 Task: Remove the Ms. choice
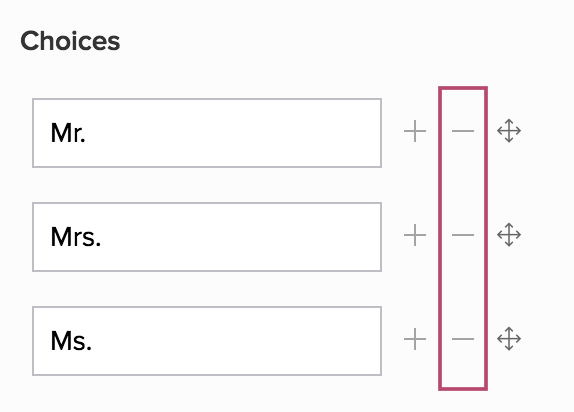click(x=463, y=339)
